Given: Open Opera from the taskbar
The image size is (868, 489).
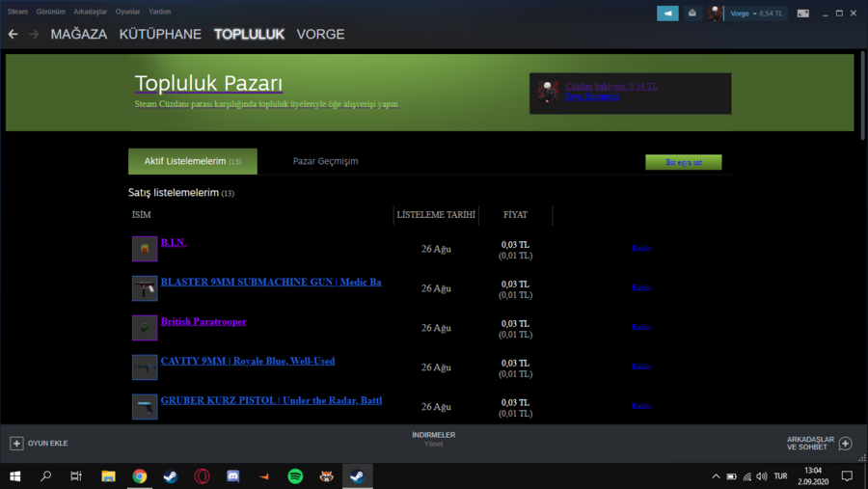Looking at the screenshot, I should pos(203,476).
